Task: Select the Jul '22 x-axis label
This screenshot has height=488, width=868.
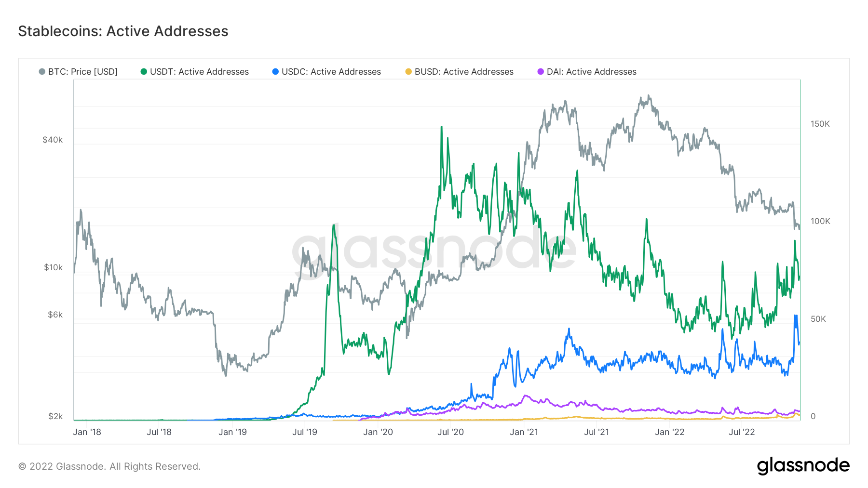Action: [742, 432]
